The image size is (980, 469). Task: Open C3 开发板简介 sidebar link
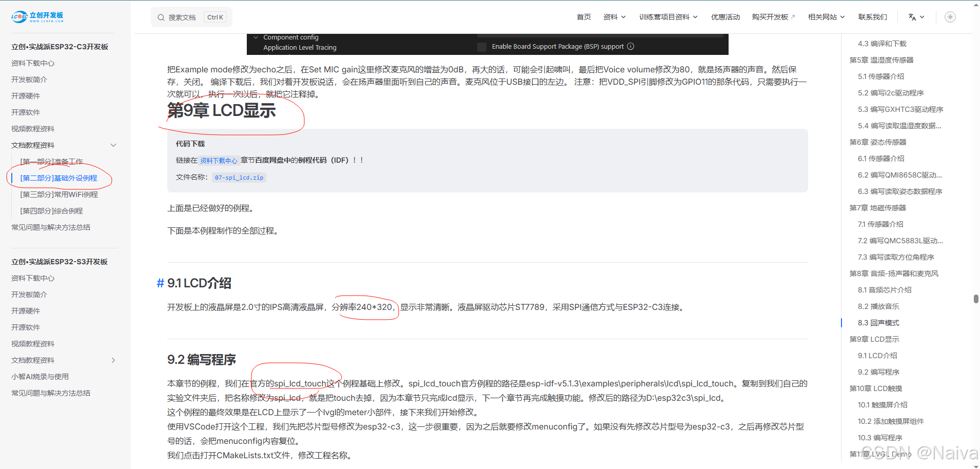coord(29,80)
